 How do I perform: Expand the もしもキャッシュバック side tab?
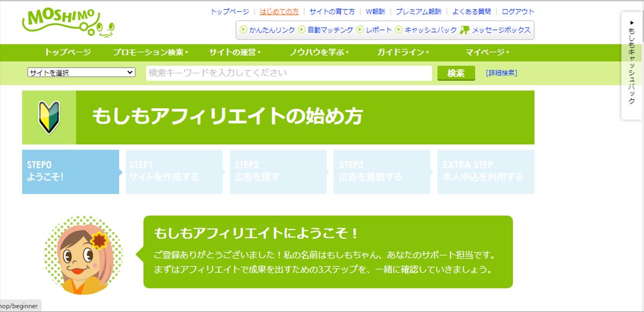(x=632, y=64)
